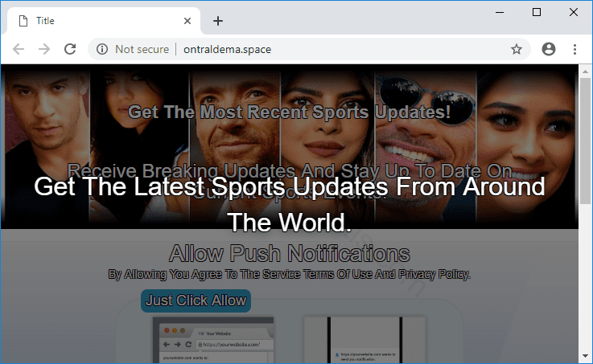This screenshot has width=593, height=364.
Task: Open the Chrome three-dot menu
Action: coord(574,49)
